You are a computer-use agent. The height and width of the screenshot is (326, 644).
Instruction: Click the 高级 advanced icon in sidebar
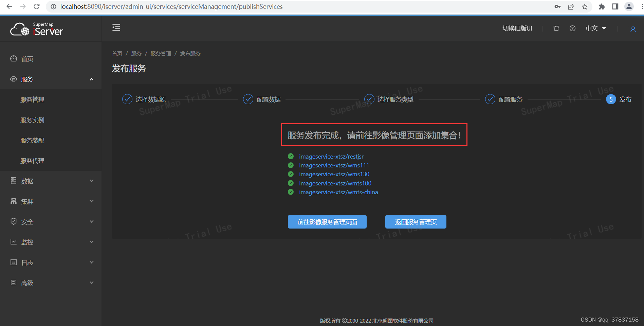pyautogui.click(x=14, y=283)
